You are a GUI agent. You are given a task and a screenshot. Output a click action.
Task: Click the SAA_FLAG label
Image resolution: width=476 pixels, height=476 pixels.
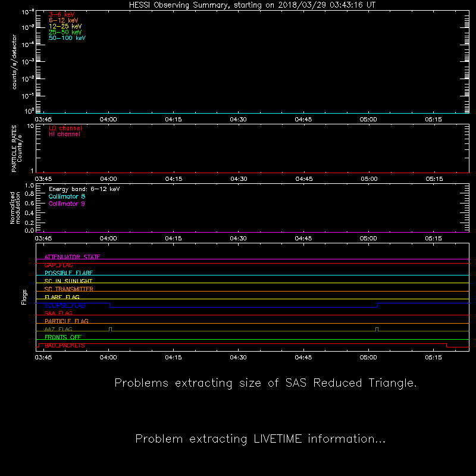58,313
